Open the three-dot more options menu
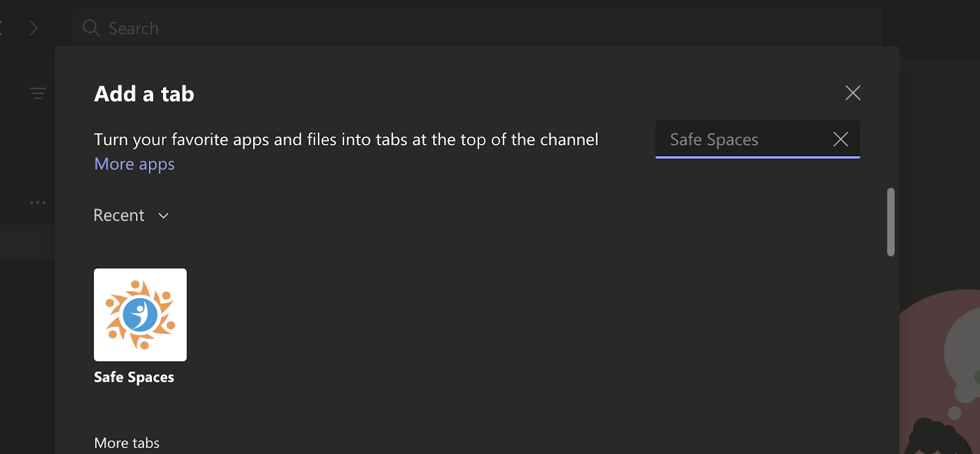 37,202
